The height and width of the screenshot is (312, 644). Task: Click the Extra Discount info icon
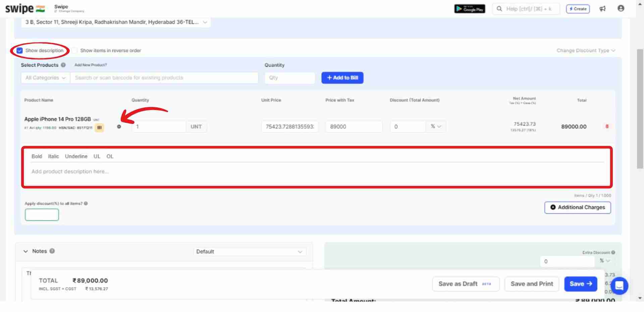(613, 252)
